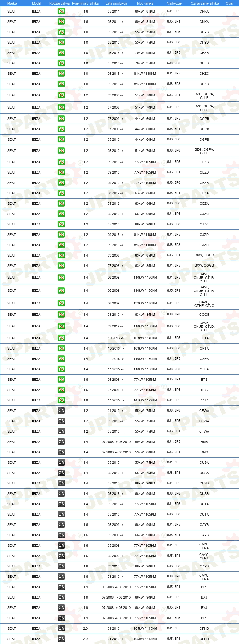239x644 pixels.
Task: Click the PB icon in the 08.2012 CBZA row
Action: pyautogui.click(x=61, y=193)
